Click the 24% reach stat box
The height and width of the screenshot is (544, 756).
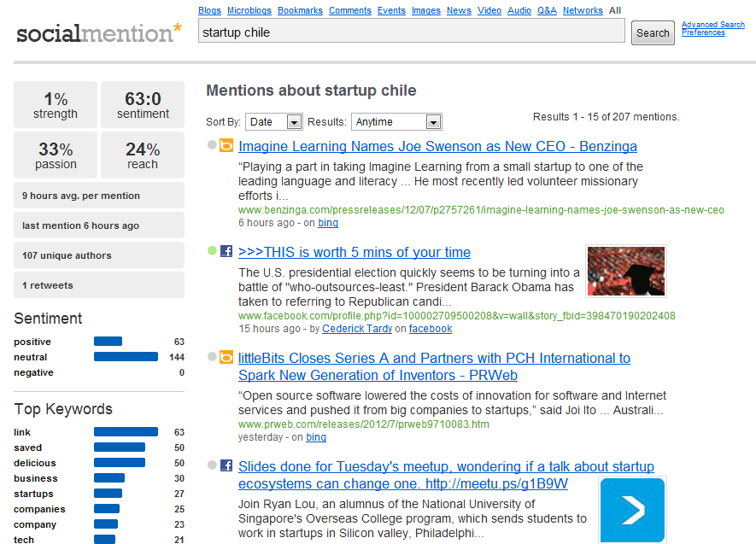pyautogui.click(x=143, y=155)
